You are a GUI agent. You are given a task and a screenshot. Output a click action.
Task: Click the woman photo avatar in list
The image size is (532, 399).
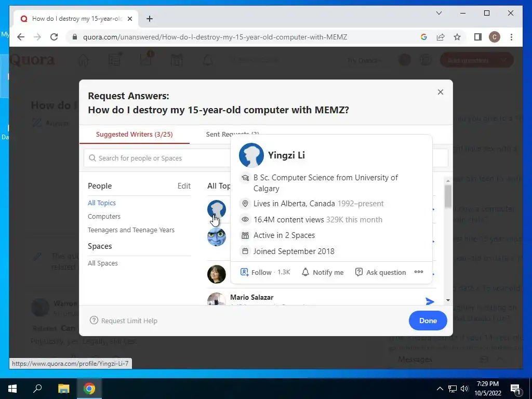point(217,274)
